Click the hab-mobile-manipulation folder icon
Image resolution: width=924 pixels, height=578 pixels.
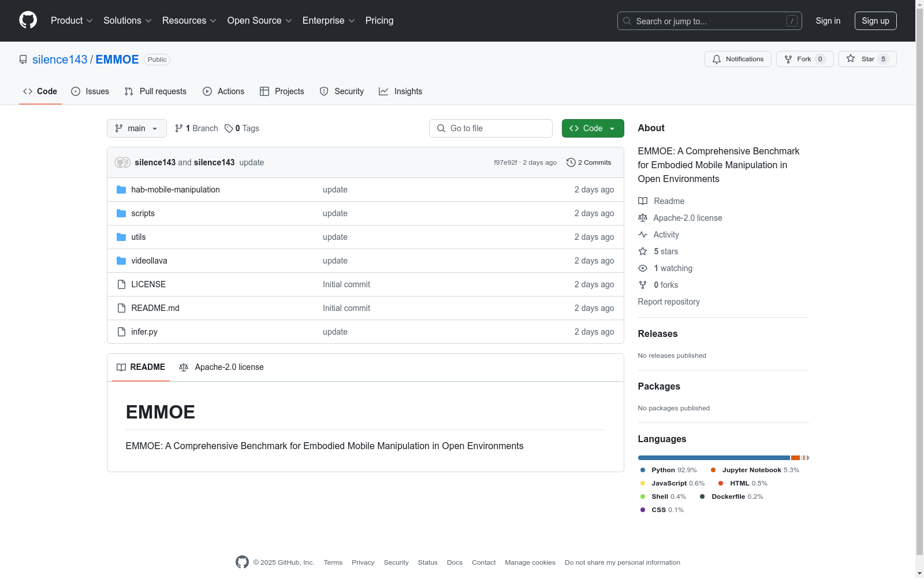click(x=121, y=190)
